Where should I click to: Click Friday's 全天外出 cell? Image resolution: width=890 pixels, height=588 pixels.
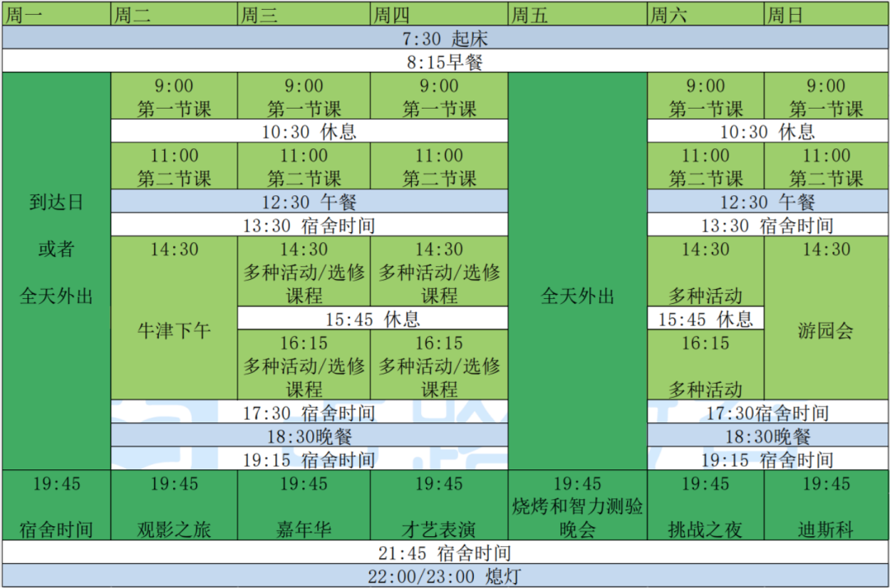577,296
